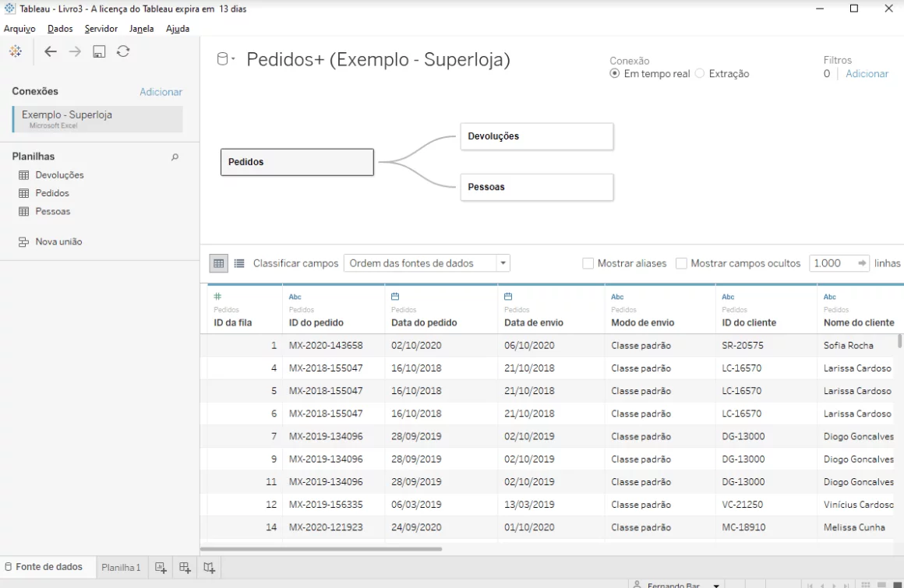Enable Mostrar aliases checkbox
Screen dimensions: 904x588
click(588, 263)
